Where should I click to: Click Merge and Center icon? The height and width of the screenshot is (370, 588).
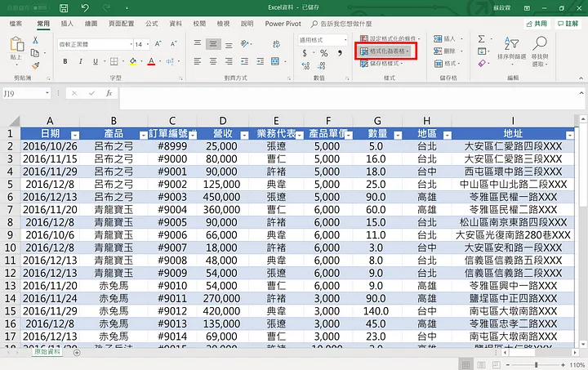click(275, 61)
